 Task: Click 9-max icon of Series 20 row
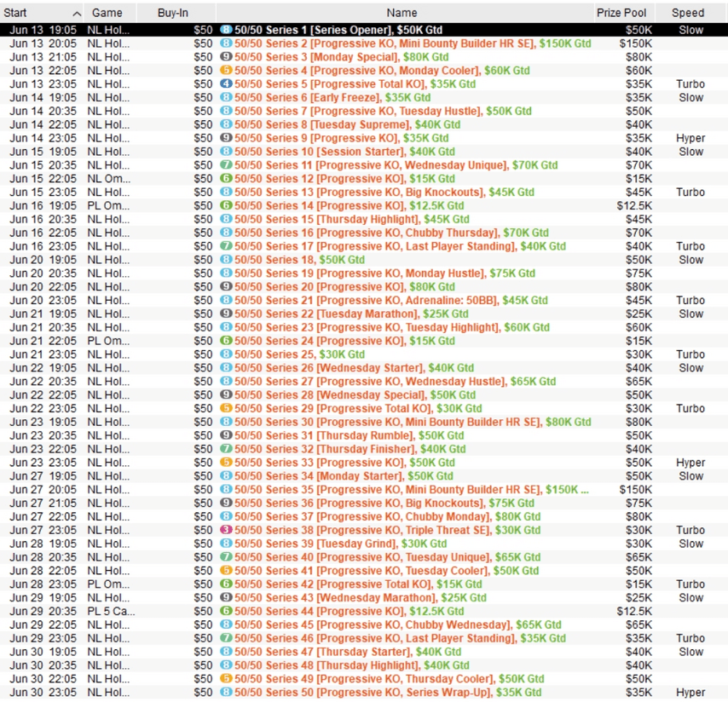(x=226, y=286)
